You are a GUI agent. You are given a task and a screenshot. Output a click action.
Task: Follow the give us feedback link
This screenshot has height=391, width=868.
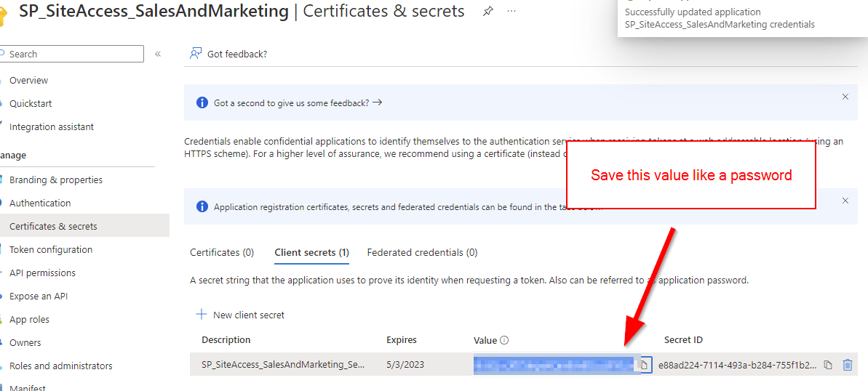pos(298,103)
